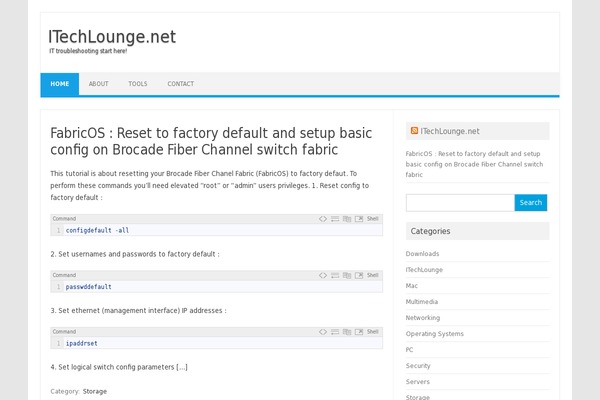Open the Multimedia category
The image size is (600, 400).
point(422,302)
